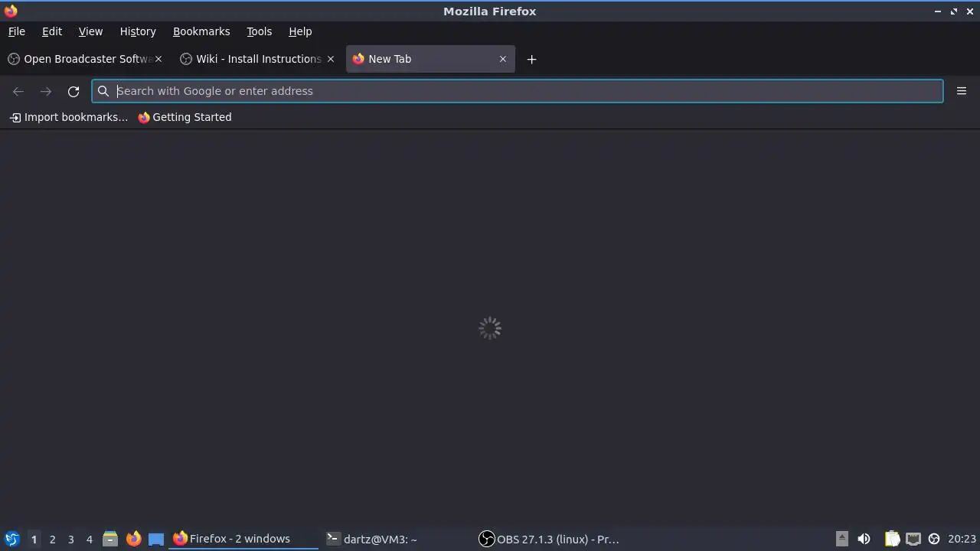Open a new tab with plus button

click(531, 59)
